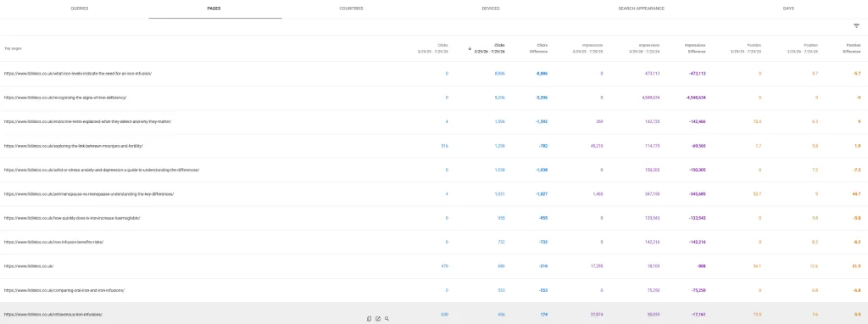Screen dimensions: 868x324
Task: Open intravenous-iron-infusions page in new tab
Action: 378,319
